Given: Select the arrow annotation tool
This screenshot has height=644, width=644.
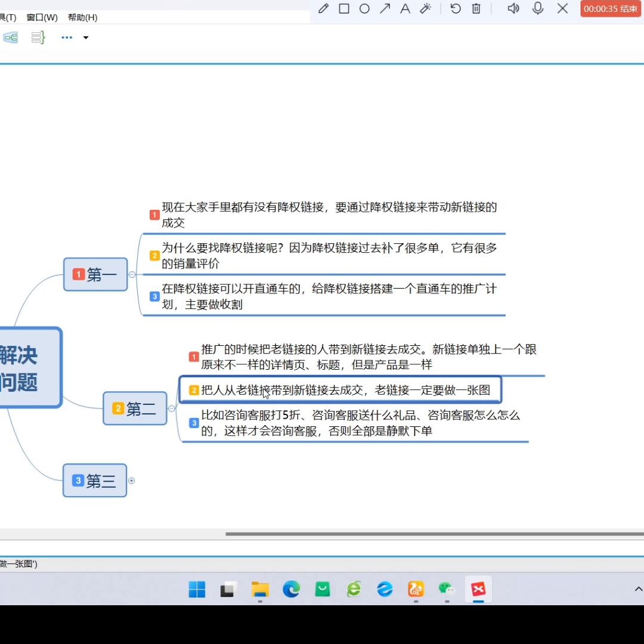Looking at the screenshot, I should 385,8.
